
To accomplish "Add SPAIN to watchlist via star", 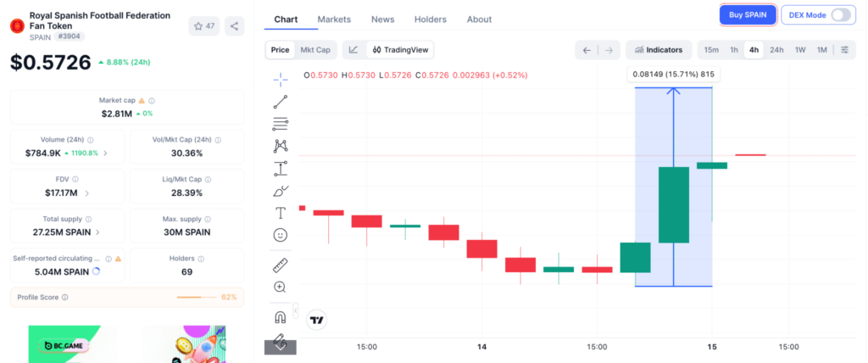I will point(204,26).
